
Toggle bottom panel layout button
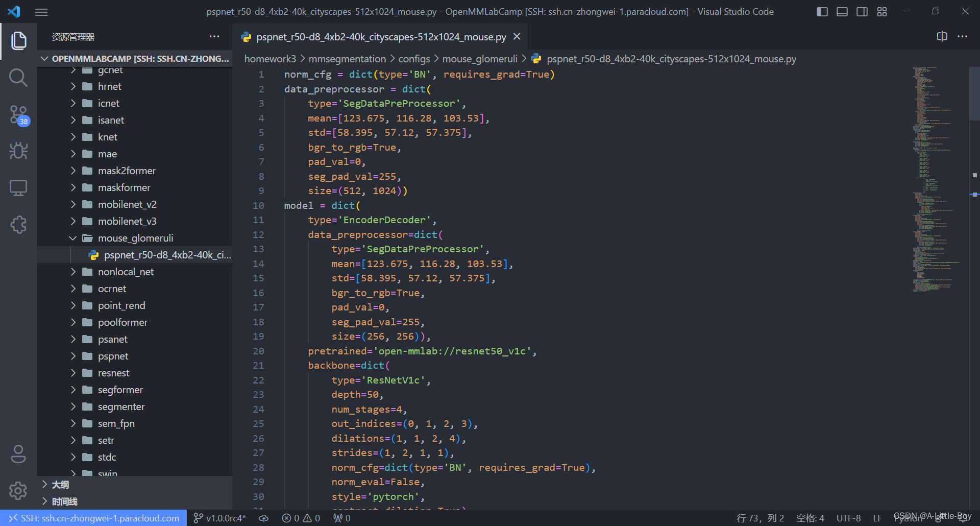tap(842, 12)
